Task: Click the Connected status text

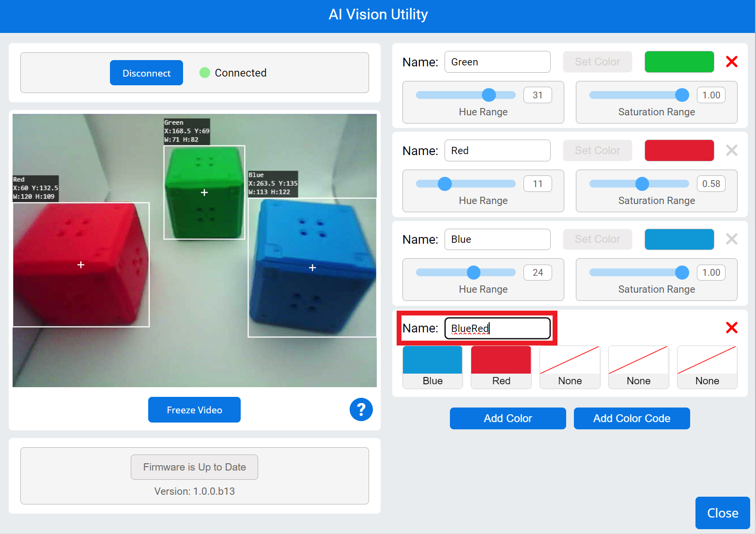Action: click(241, 73)
